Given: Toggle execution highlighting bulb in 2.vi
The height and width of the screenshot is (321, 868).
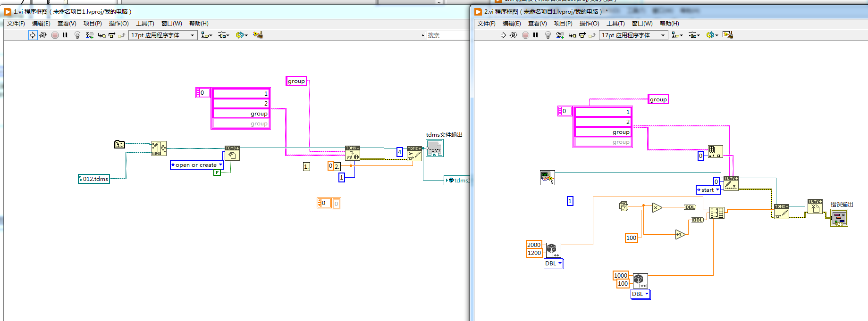Looking at the screenshot, I should point(548,35).
